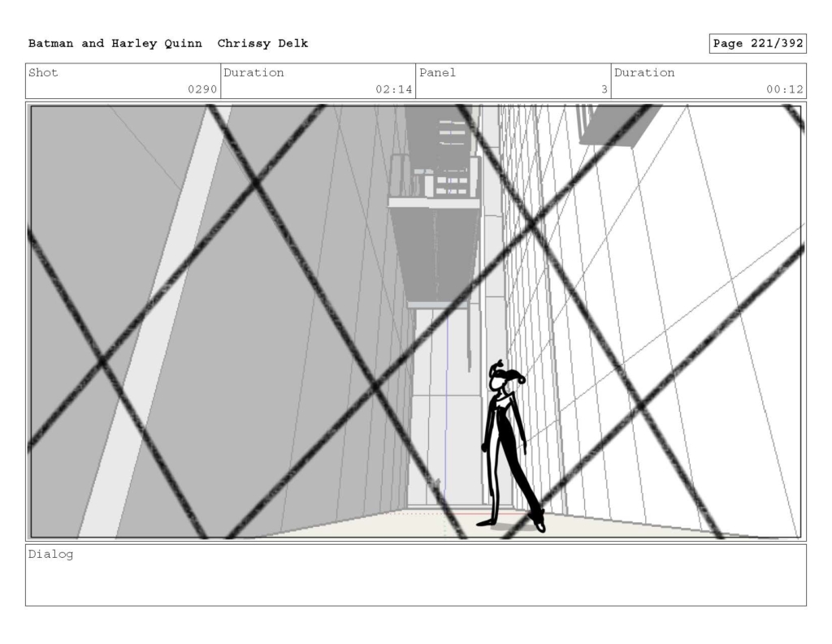Select the Shot label
Viewport: 832px width, 644px height.
[x=43, y=72]
